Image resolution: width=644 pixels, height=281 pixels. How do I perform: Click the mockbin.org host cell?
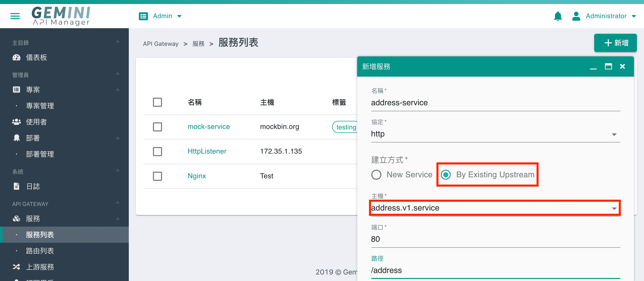pos(279,127)
